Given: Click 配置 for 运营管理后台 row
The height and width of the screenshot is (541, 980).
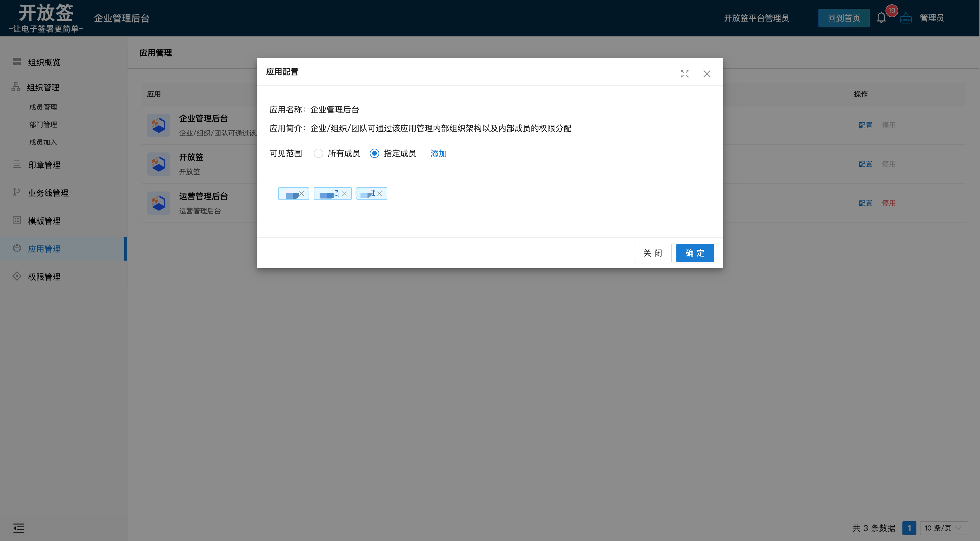Looking at the screenshot, I should [x=865, y=203].
